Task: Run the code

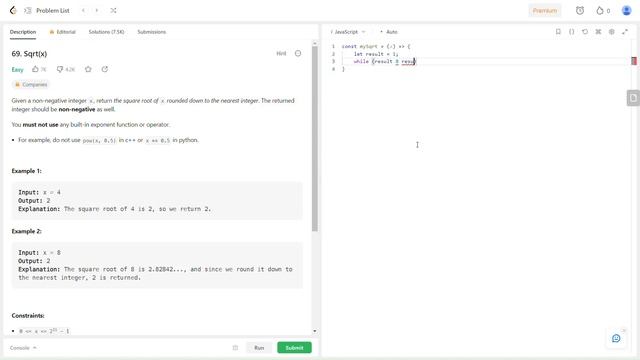Action: pyautogui.click(x=259, y=348)
